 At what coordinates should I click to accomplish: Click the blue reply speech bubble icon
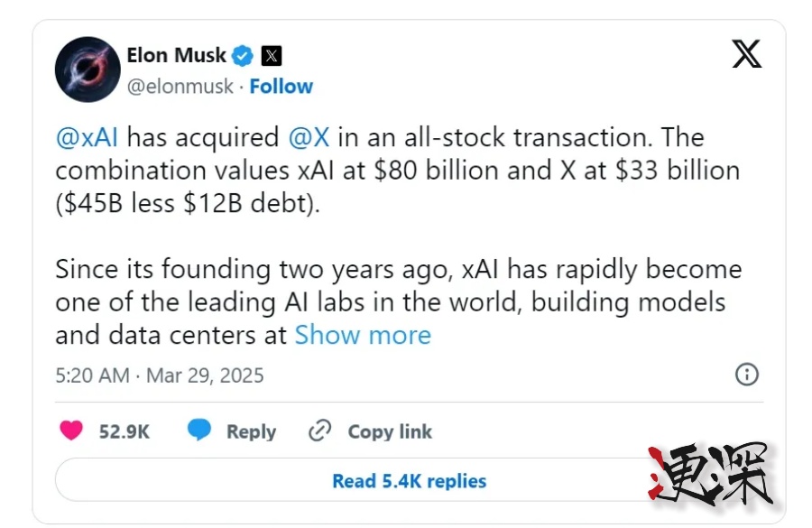199,431
